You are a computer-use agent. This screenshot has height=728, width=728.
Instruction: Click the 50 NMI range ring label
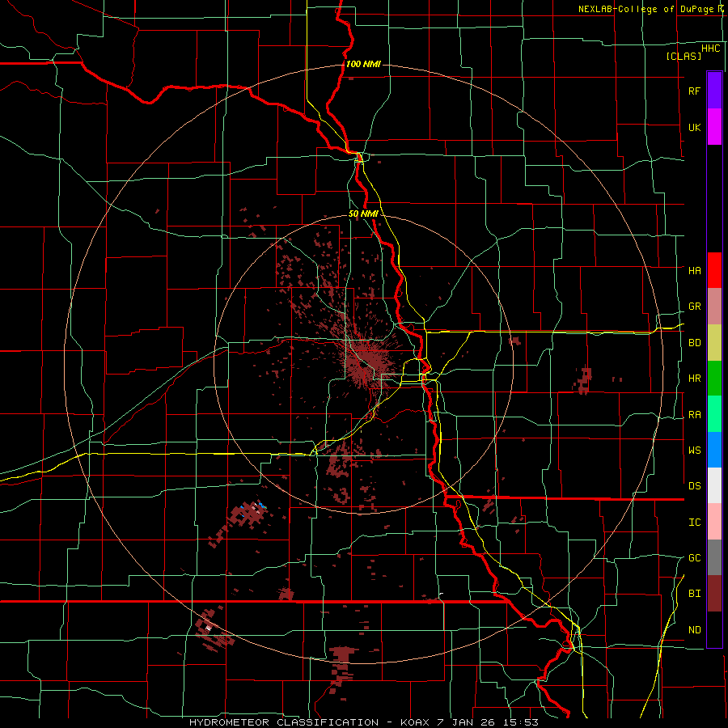[363, 214]
